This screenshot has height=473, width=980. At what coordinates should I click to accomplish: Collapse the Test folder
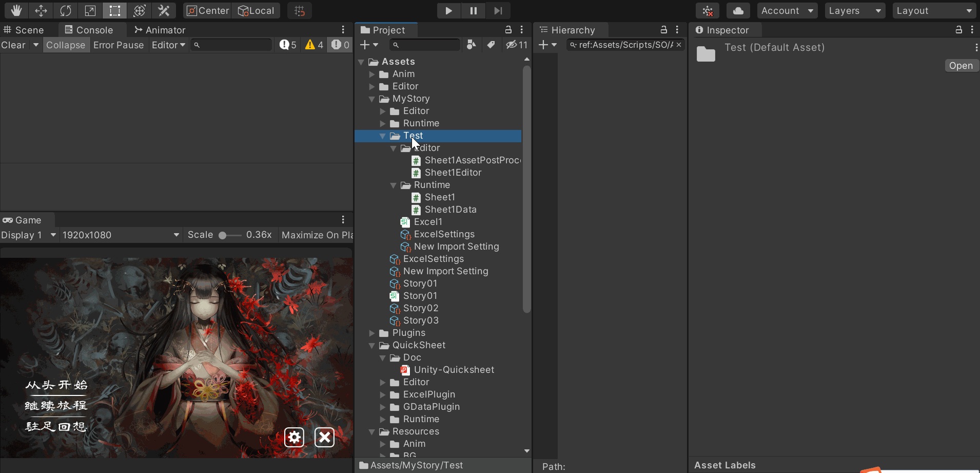tap(383, 136)
